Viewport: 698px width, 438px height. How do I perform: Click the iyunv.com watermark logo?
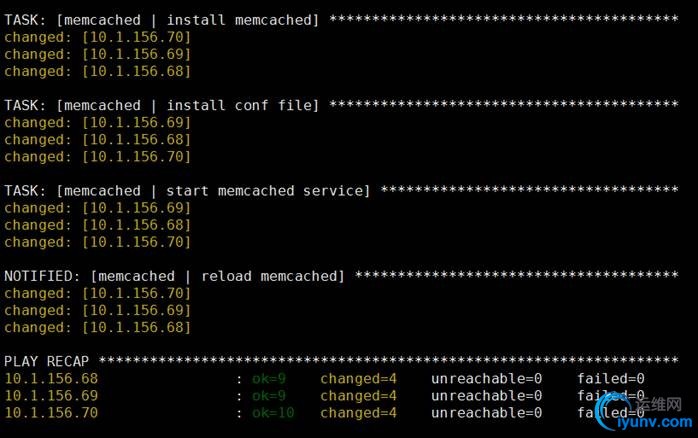pyautogui.click(x=644, y=413)
